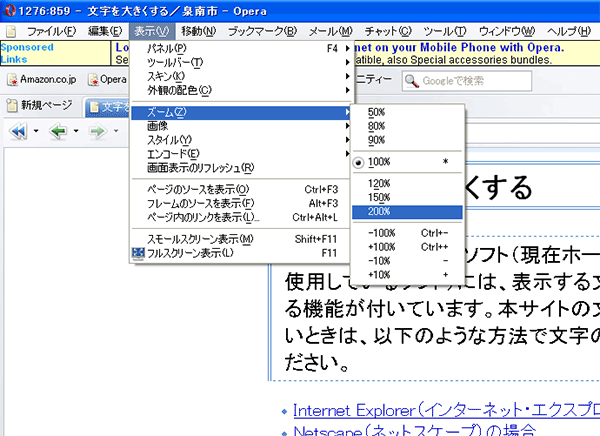Click the new page icon beside File menu
This screenshot has height=436, width=600.
point(11,31)
